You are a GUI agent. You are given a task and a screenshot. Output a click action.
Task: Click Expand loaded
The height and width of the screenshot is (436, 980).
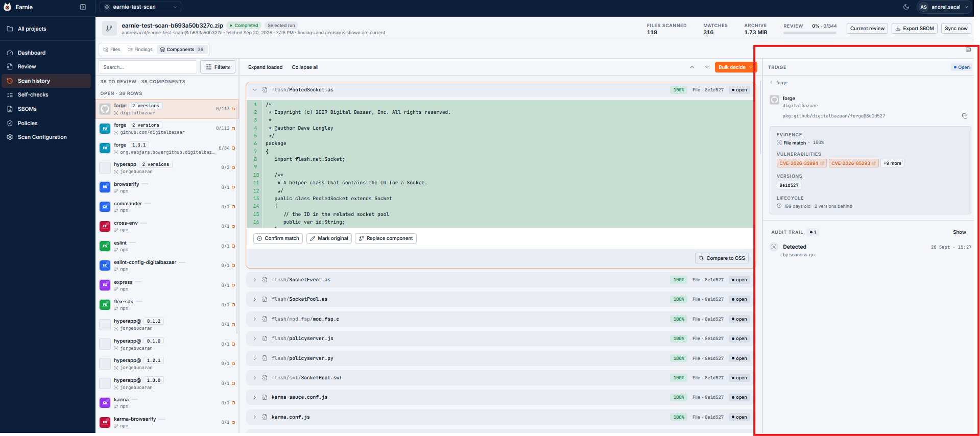(265, 67)
